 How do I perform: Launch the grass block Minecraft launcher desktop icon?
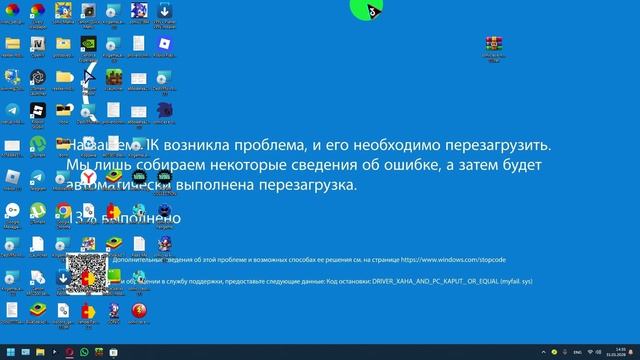(113, 77)
